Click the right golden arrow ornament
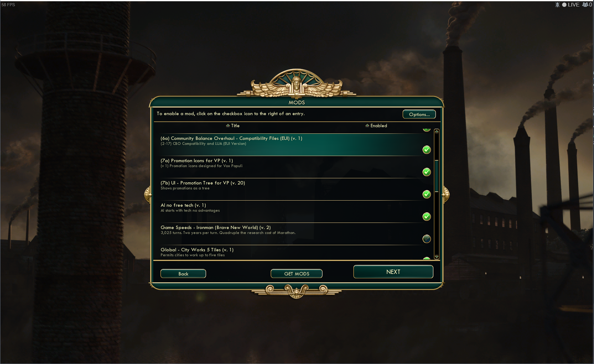The image size is (594, 364). (x=446, y=194)
